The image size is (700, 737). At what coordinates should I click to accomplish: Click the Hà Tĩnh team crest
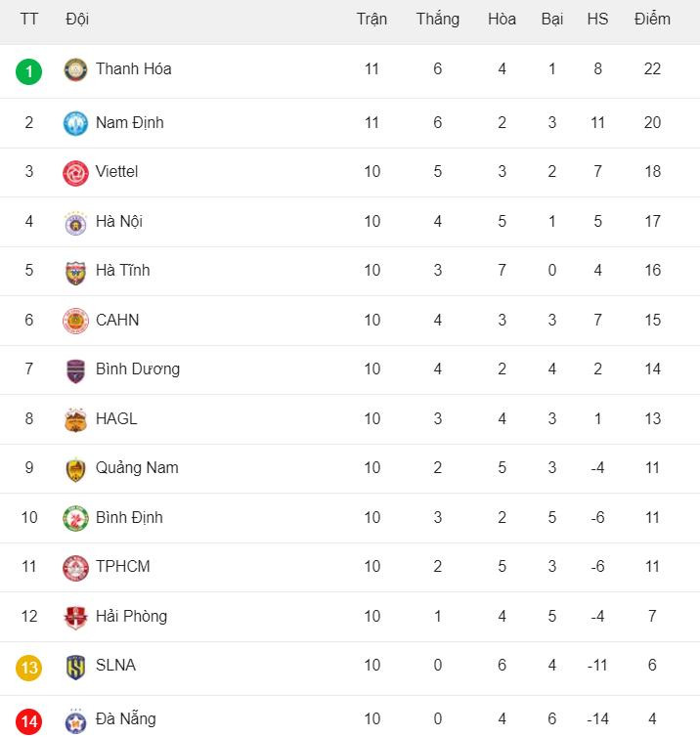point(75,271)
